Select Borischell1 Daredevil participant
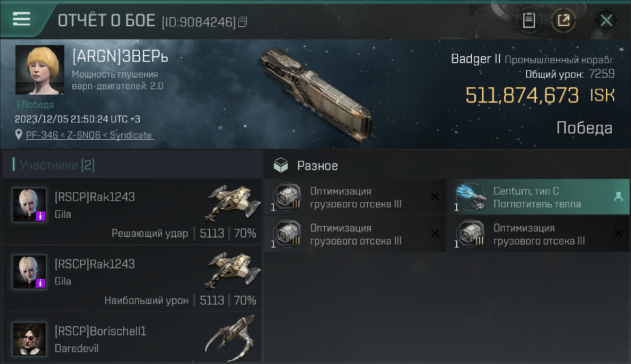The height and width of the screenshot is (364, 631). (132, 338)
